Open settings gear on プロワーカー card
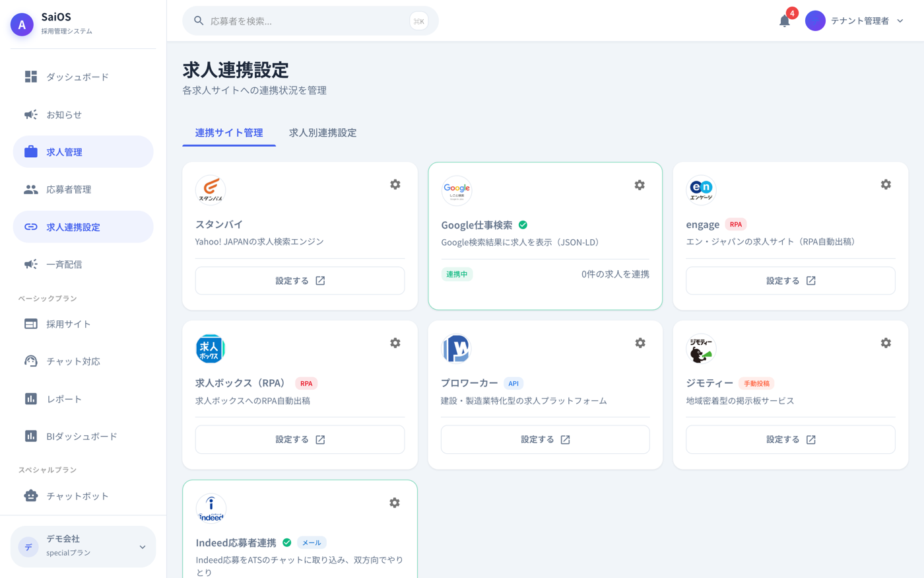Image resolution: width=924 pixels, height=578 pixels. pos(640,343)
